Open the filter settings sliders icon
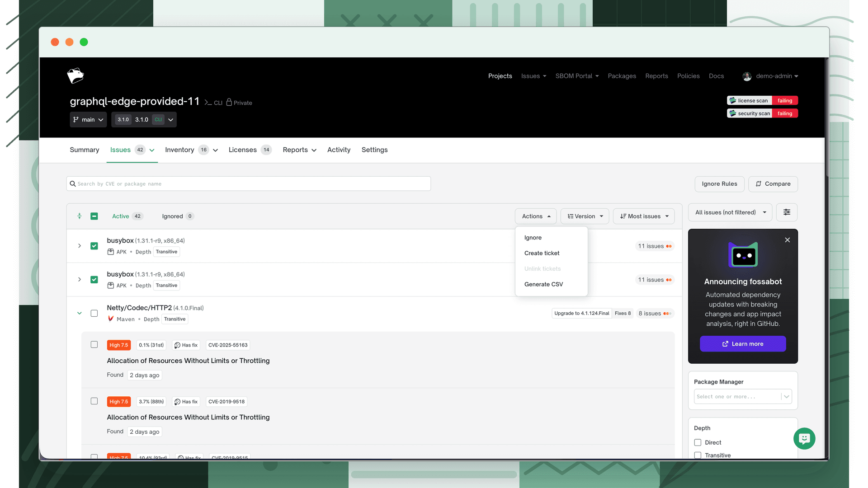868x488 pixels. 787,212
